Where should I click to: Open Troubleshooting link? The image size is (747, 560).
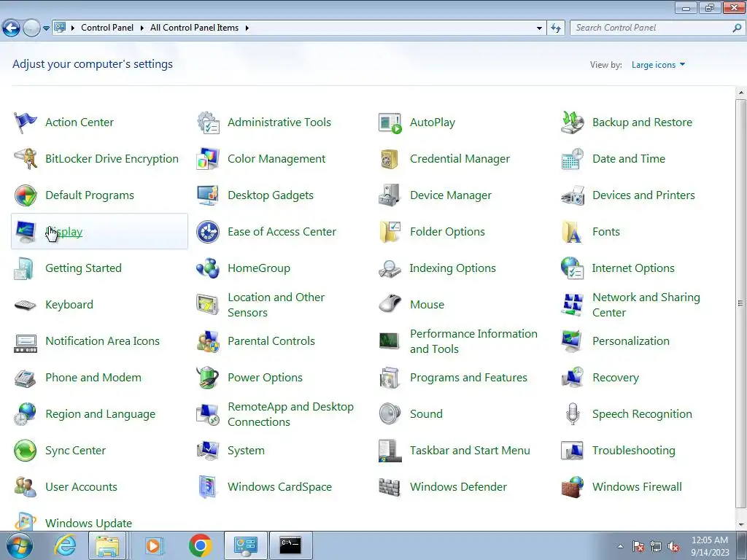[634, 451]
